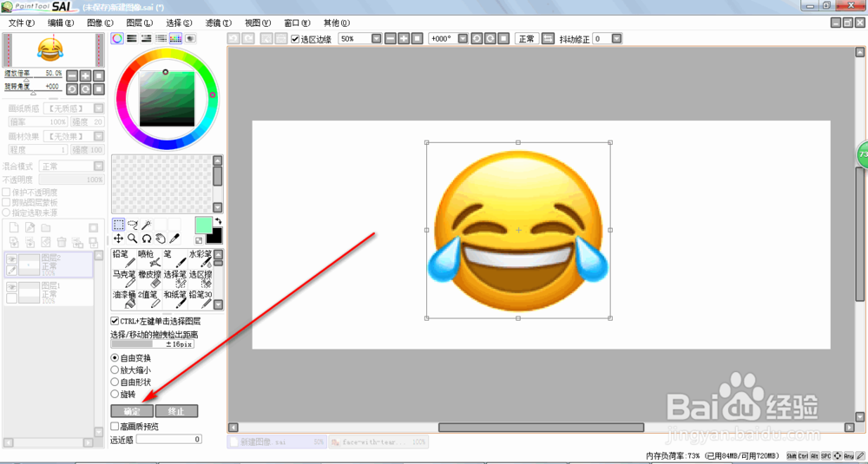The width and height of the screenshot is (868, 464).
Task: Choose the 马克笔 marker brush
Action: (x=124, y=279)
